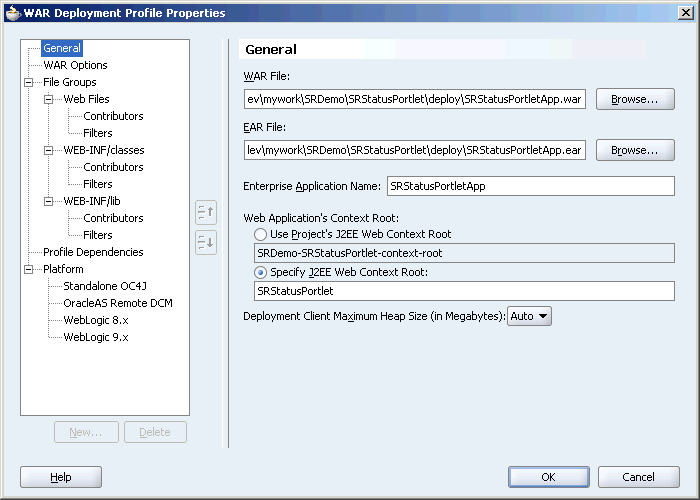Select Standalone OC4J platform

[x=105, y=286]
